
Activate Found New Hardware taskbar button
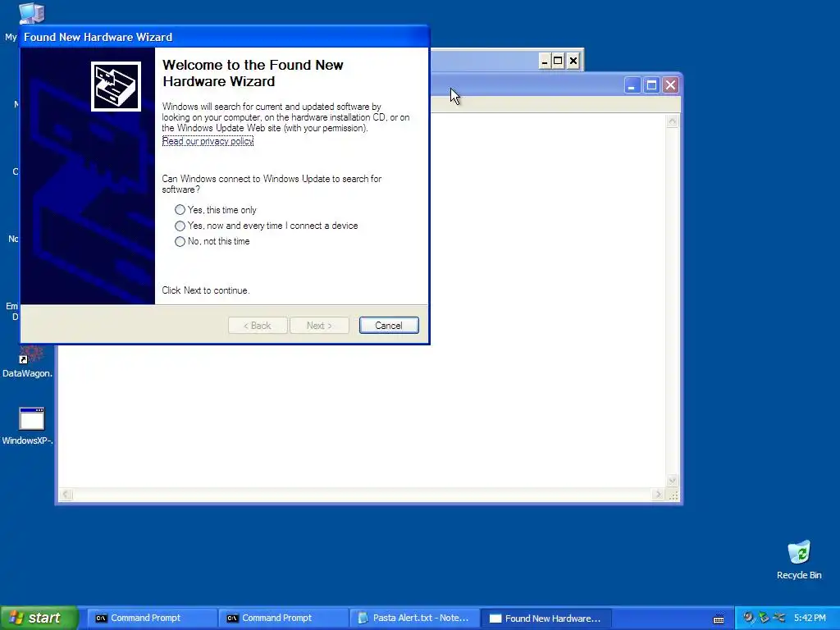(546, 618)
